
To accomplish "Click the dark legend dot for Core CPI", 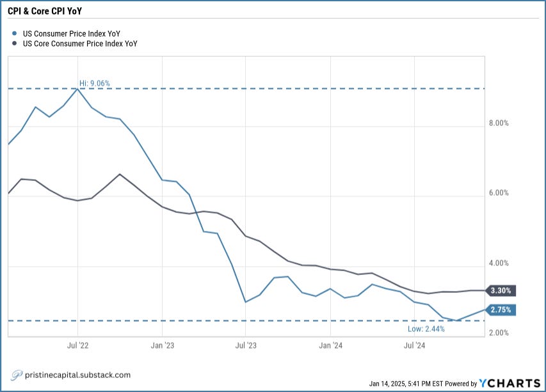I will [x=14, y=43].
